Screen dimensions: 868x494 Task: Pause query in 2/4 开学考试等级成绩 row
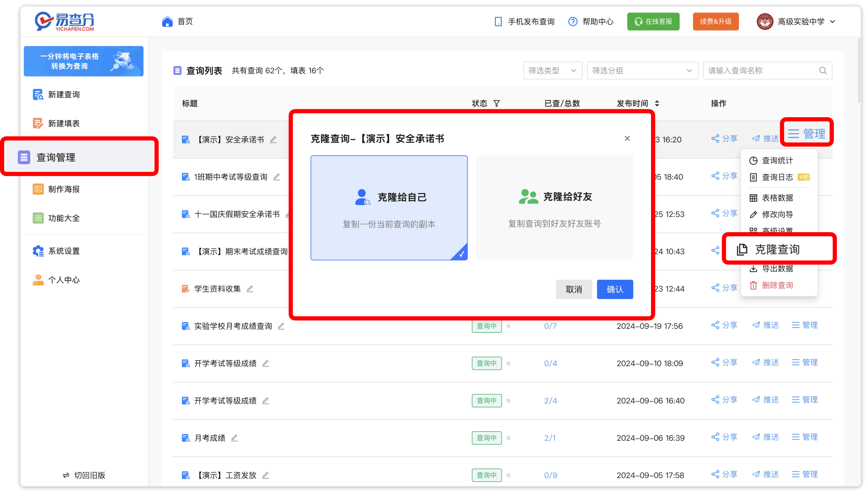pos(508,401)
